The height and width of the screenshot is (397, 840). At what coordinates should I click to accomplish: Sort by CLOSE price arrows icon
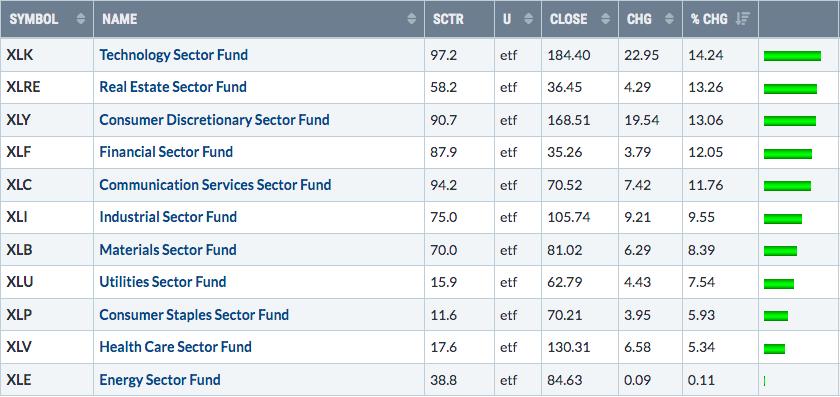coord(605,19)
